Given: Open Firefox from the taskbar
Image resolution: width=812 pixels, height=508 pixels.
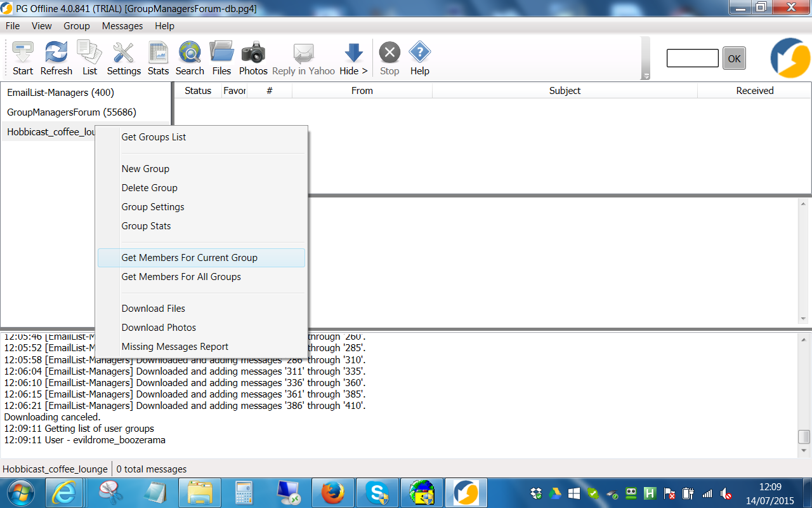Looking at the screenshot, I should [333, 493].
